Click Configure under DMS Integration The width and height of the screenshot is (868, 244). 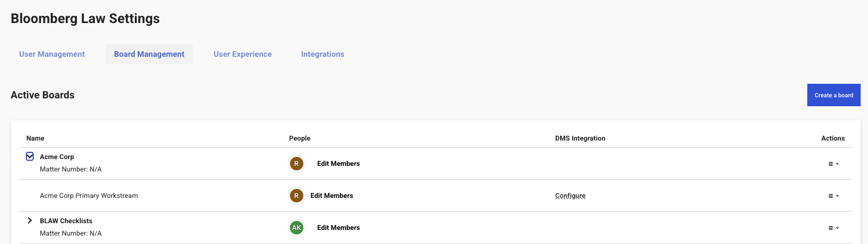tap(570, 196)
